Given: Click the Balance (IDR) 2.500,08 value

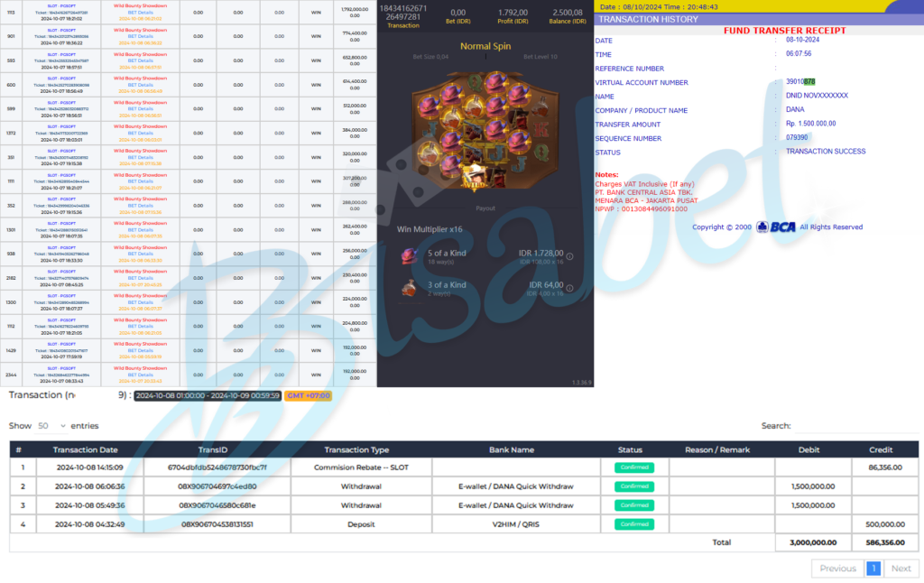Looking at the screenshot, I should coord(568,13).
